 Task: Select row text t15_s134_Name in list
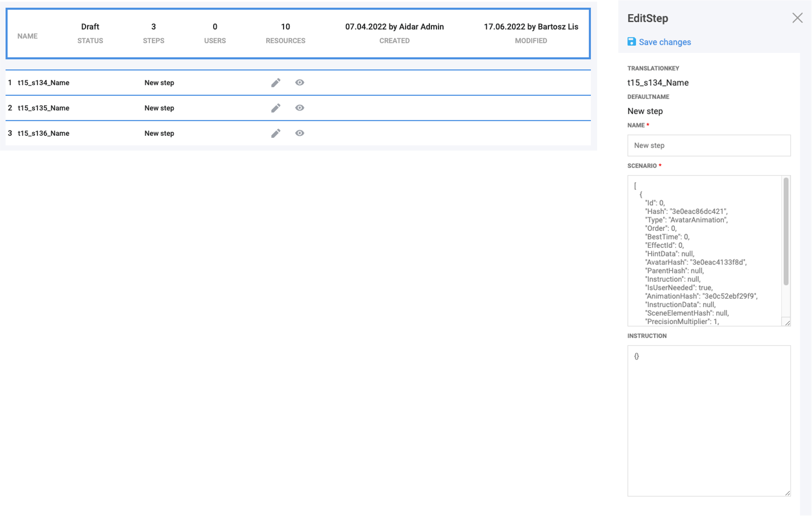pos(43,82)
